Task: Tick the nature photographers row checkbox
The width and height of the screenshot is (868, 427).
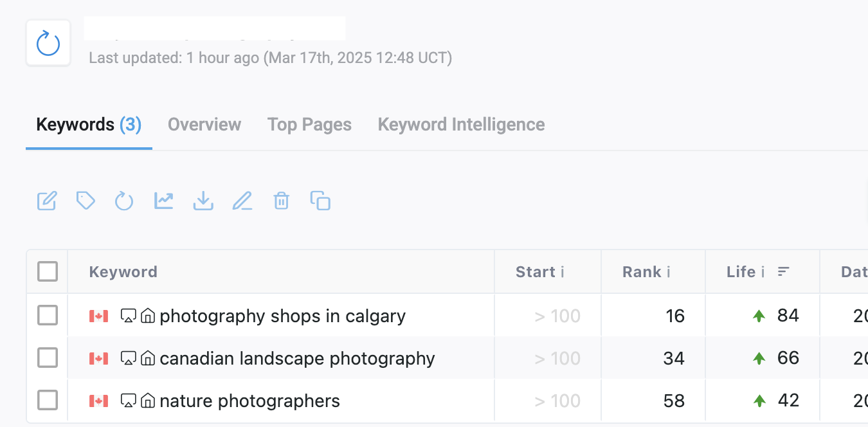Action: tap(48, 401)
